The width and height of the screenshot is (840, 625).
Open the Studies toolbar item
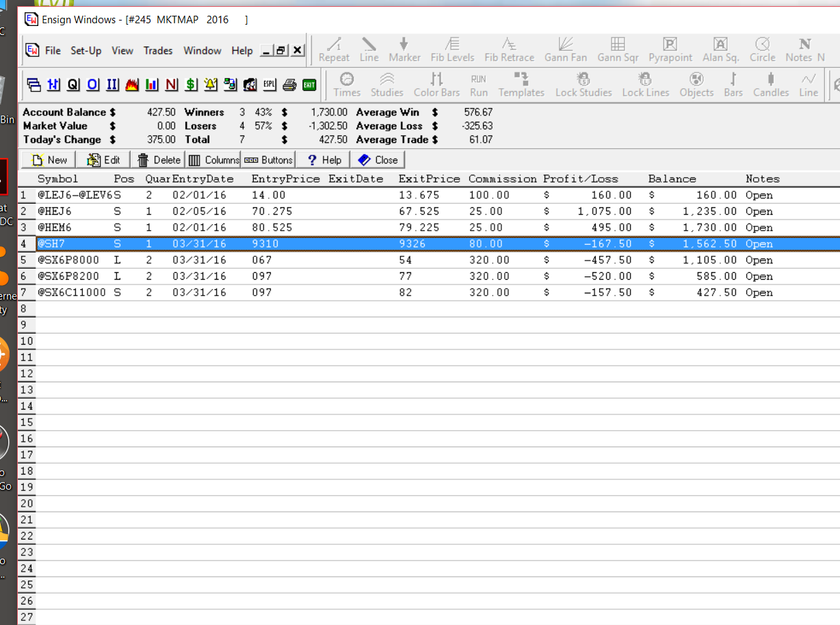pos(386,85)
